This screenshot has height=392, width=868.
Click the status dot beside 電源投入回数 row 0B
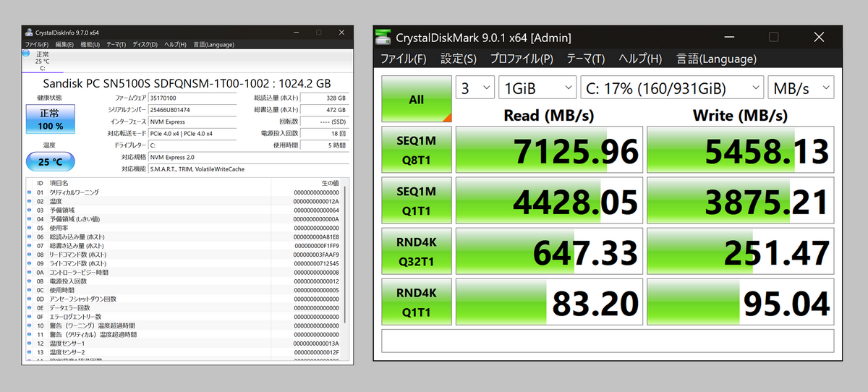30,281
